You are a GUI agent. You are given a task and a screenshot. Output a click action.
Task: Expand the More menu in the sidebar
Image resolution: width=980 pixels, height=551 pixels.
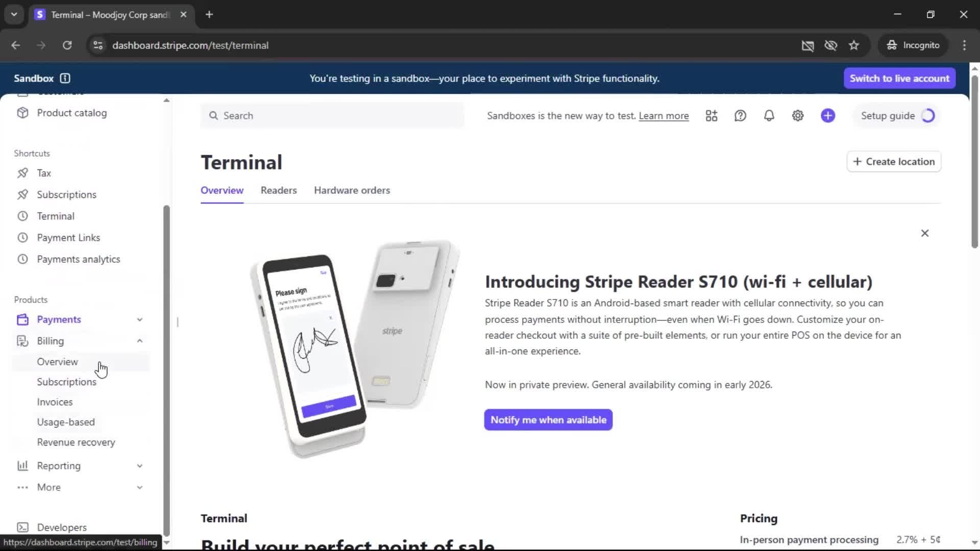(x=140, y=487)
